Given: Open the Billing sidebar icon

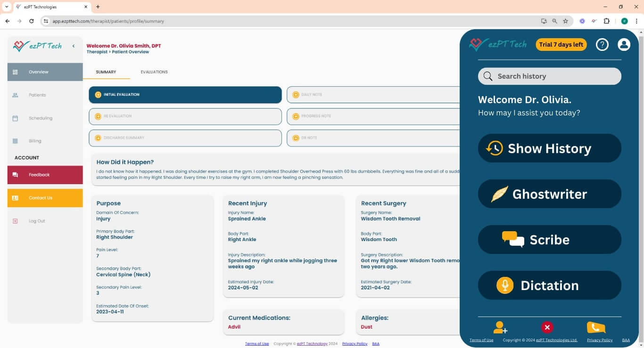Looking at the screenshot, I should (16, 140).
